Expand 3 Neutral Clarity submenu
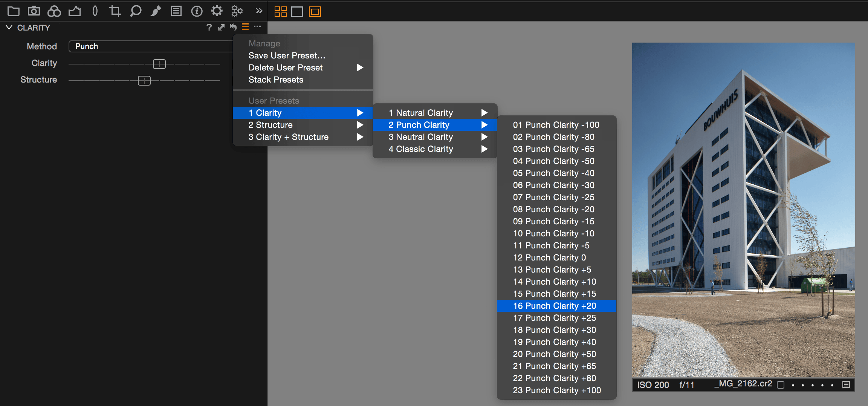868x406 pixels. (435, 137)
